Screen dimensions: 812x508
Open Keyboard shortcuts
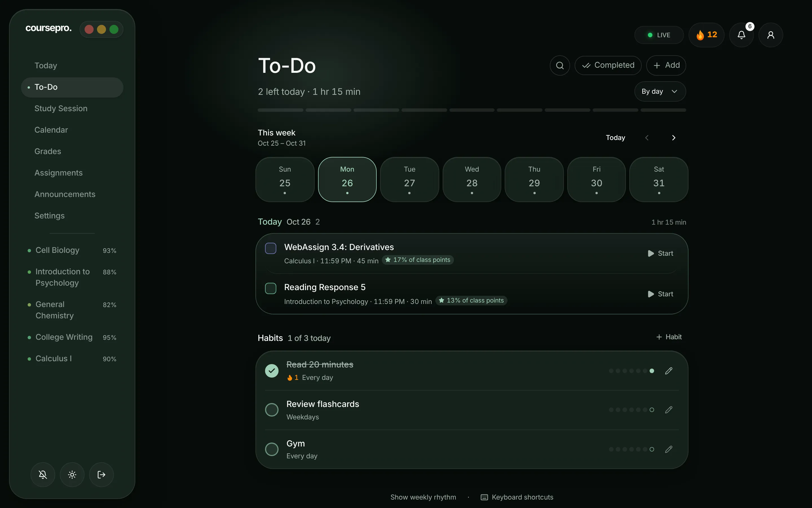pyautogui.click(x=517, y=497)
